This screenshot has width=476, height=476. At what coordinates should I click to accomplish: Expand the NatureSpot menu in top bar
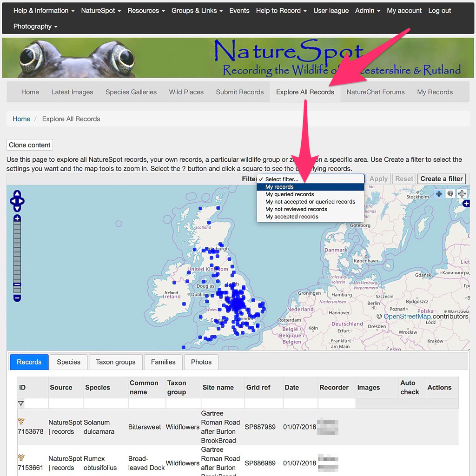pyautogui.click(x=101, y=11)
